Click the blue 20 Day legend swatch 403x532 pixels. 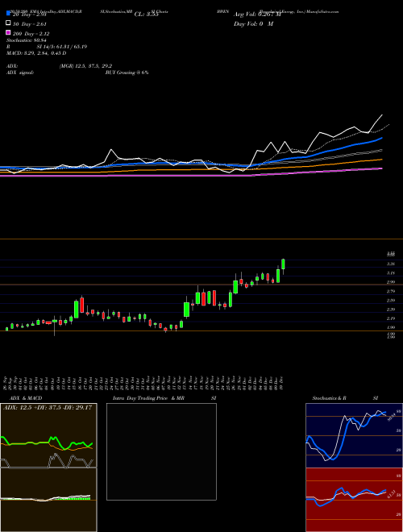click(x=8, y=13)
